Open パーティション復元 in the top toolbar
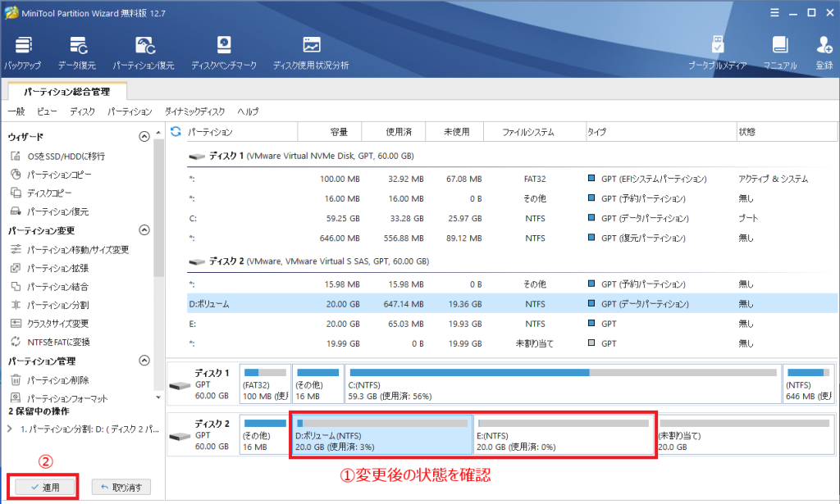This screenshot has width=840, height=504. coord(144,53)
